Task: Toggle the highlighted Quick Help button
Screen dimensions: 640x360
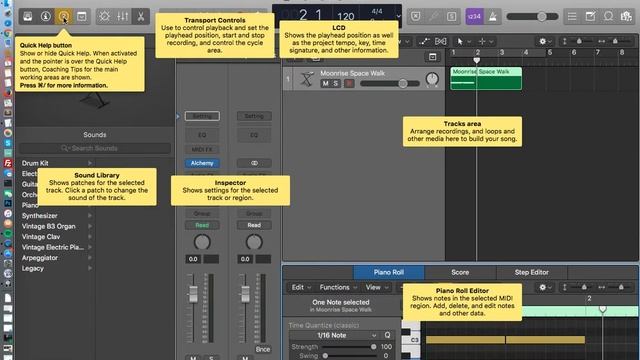Action: click(63, 16)
